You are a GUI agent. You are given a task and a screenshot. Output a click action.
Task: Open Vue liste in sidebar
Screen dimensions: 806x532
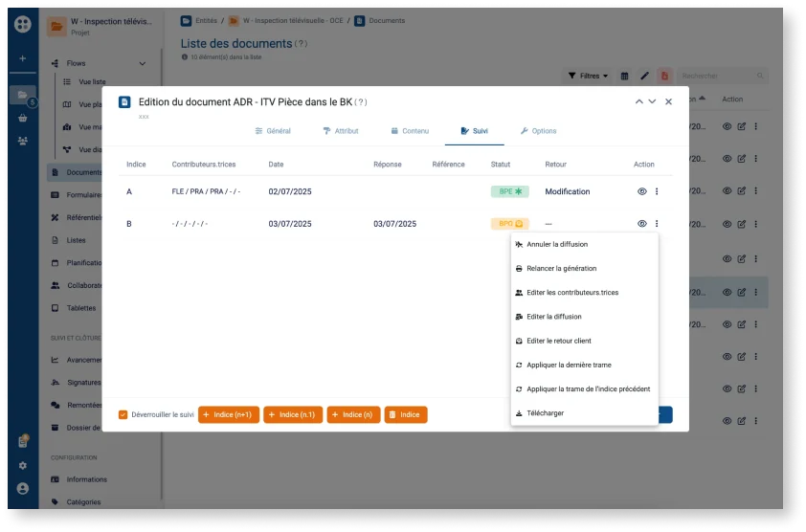(92, 82)
